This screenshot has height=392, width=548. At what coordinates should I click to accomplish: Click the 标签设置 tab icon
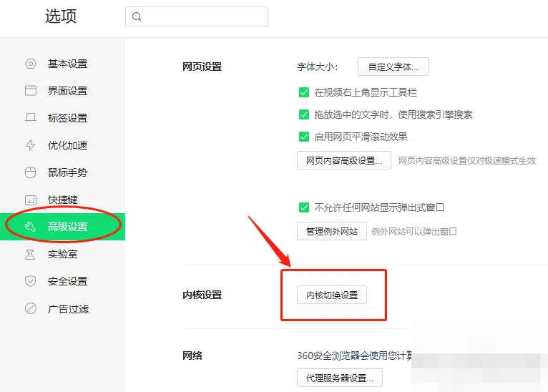(x=31, y=117)
